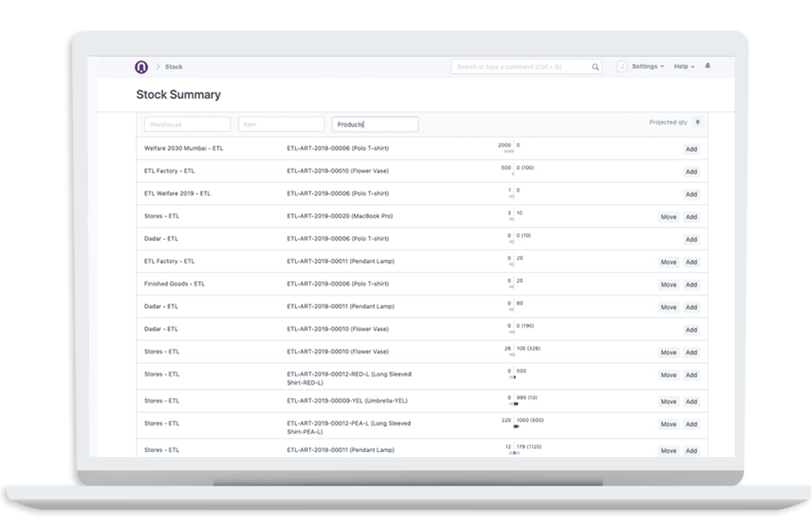The height and width of the screenshot is (520, 812).
Task: Open the Welfare 2030 Mumbai - ETL warehouse
Action: [x=184, y=149]
